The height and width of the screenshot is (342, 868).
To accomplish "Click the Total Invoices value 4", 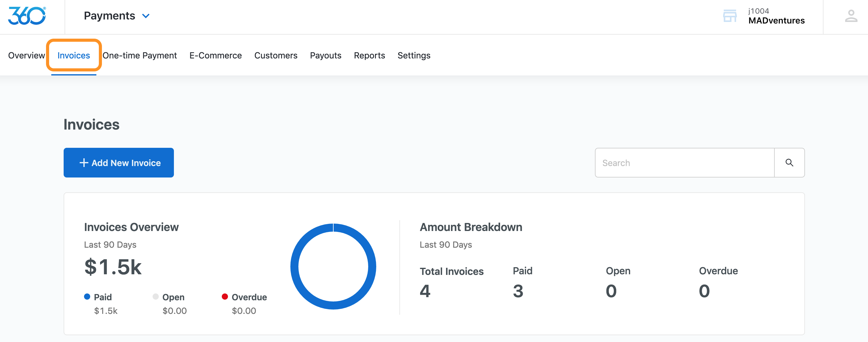I will (425, 291).
